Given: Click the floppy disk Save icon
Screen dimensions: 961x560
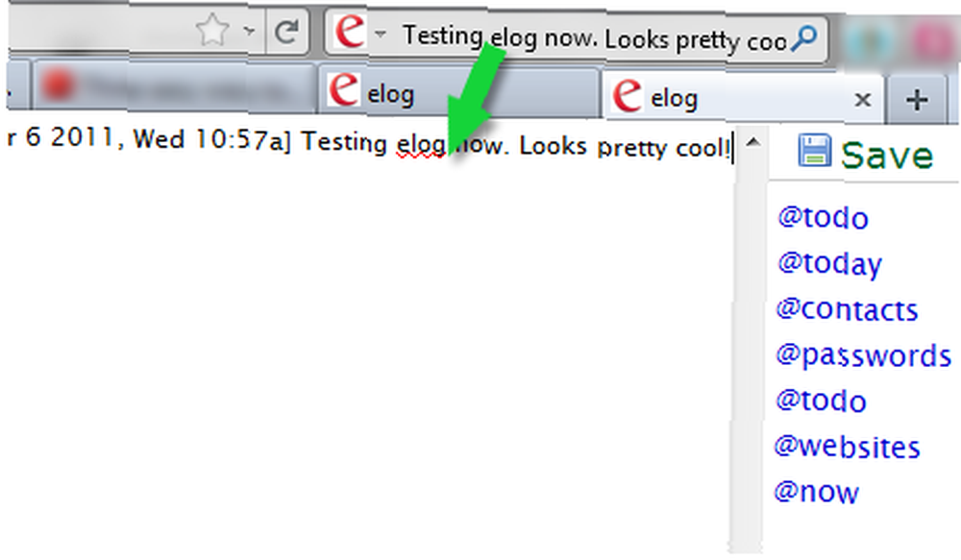Looking at the screenshot, I should 815,150.
